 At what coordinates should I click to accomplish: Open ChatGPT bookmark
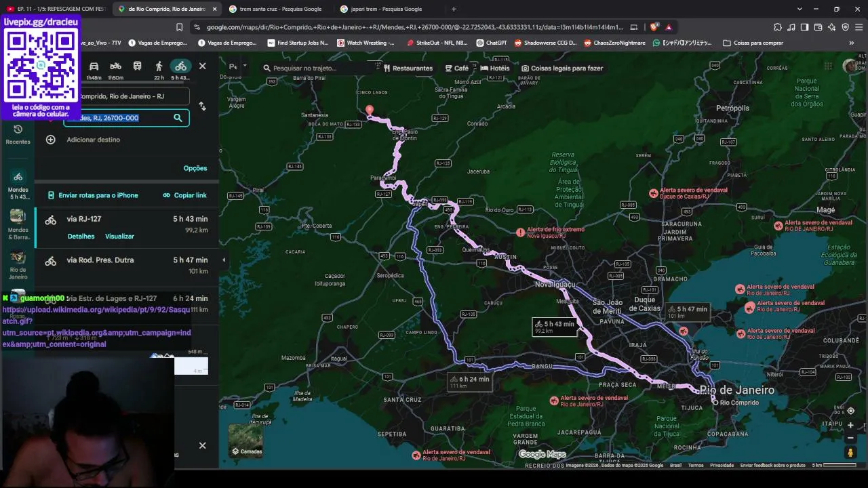492,43
